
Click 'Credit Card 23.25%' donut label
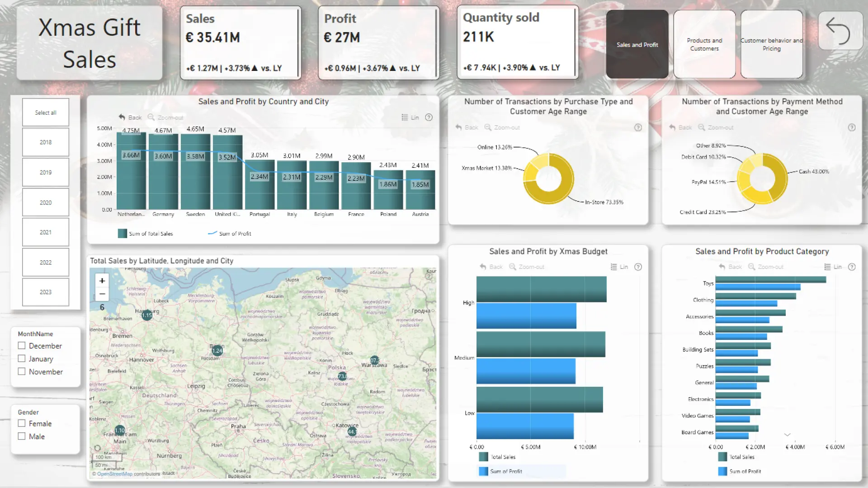(703, 212)
